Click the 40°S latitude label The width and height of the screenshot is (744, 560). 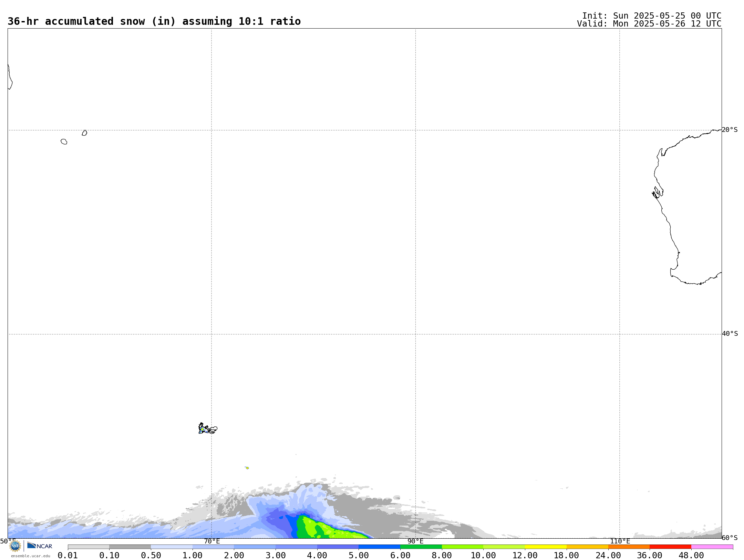pos(730,334)
